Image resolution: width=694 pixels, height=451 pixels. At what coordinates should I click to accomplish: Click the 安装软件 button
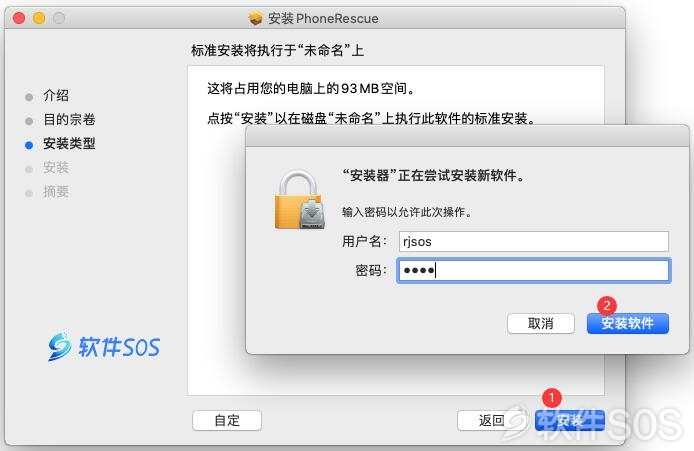(628, 324)
